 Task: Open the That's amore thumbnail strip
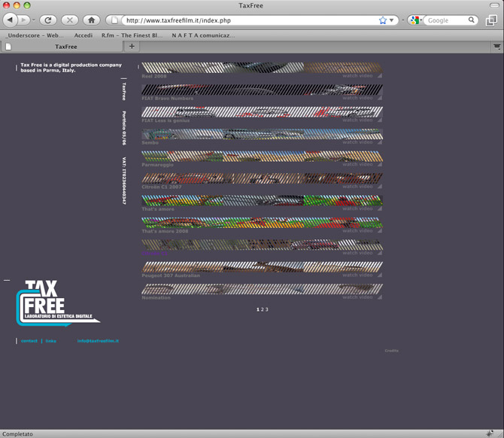(262, 201)
